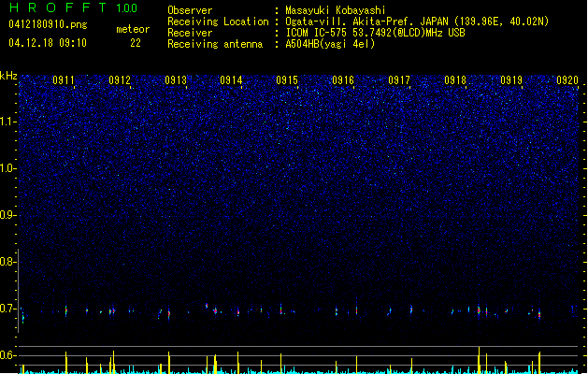Click the 0.8 kHz axis label

[8, 262]
